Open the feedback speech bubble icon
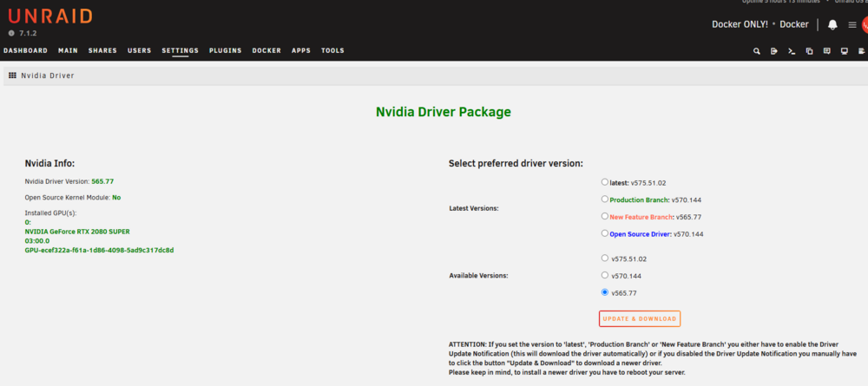 [826, 51]
